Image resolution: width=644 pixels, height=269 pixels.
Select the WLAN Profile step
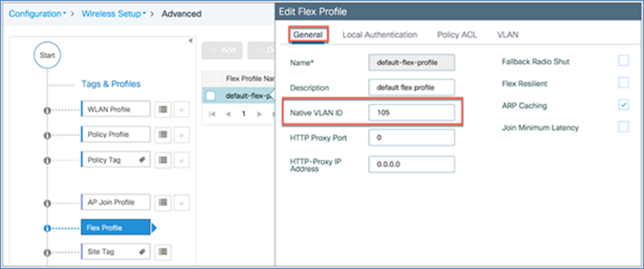pos(115,109)
